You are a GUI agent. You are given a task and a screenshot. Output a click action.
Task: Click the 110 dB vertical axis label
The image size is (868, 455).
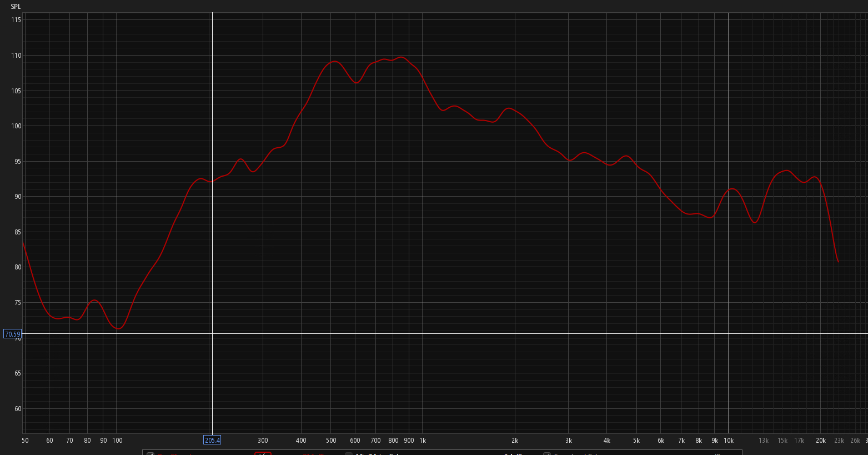(x=16, y=56)
